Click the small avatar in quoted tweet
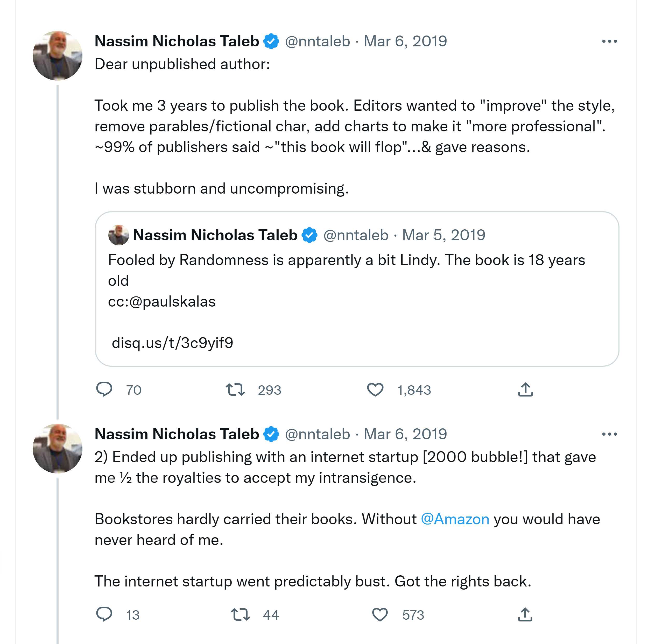The width and height of the screenshot is (648, 644). (x=118, y=235)
